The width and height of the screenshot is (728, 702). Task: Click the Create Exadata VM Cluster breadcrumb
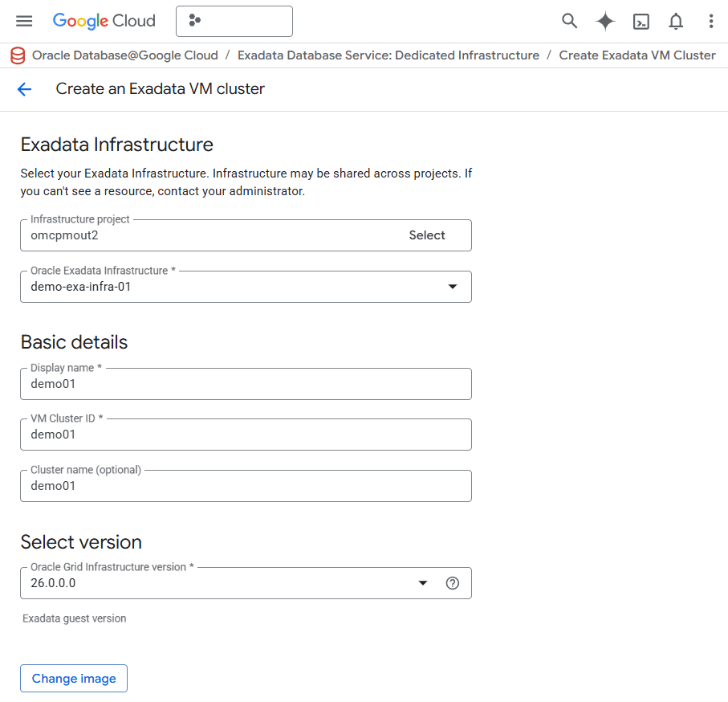(x=636, y=55)
